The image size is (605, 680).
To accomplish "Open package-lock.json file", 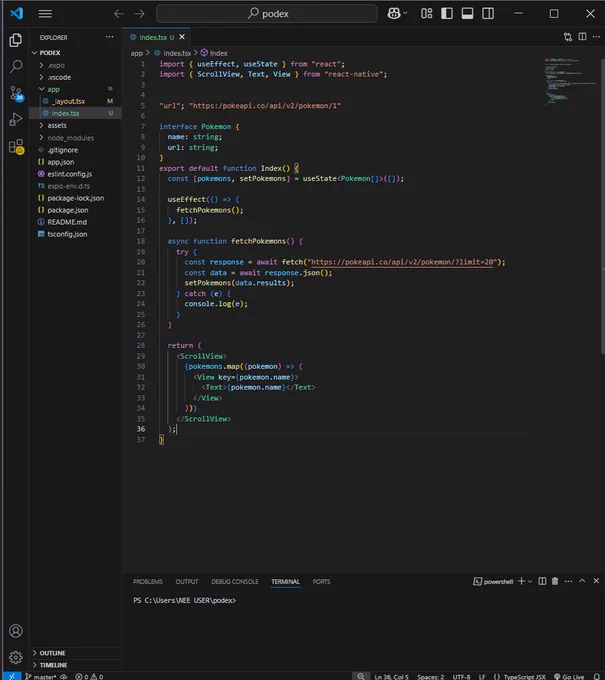I will pos(75,198).
